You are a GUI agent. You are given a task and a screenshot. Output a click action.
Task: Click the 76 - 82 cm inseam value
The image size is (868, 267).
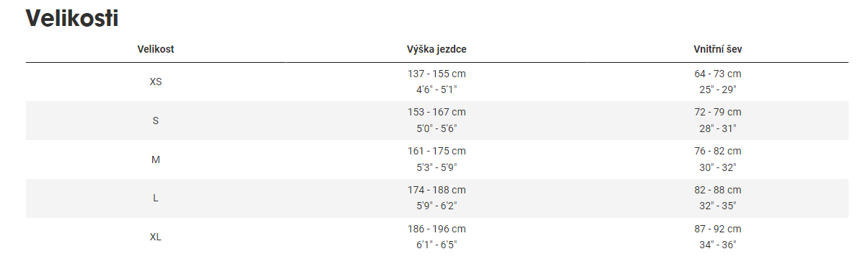coord(718,152)
